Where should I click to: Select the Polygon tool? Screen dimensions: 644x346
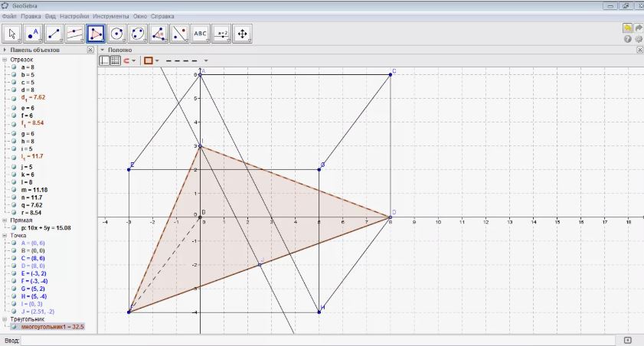(96, 33)
